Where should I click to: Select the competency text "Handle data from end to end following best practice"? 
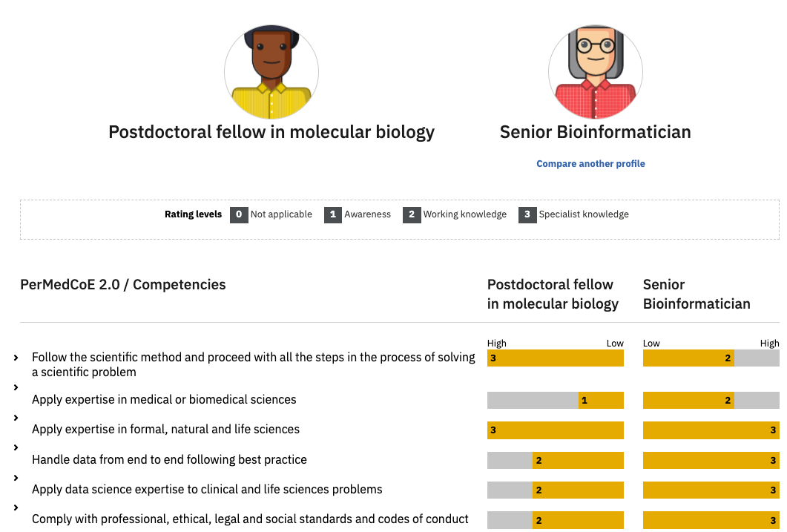pyautogui.click(x=168, y=459)
